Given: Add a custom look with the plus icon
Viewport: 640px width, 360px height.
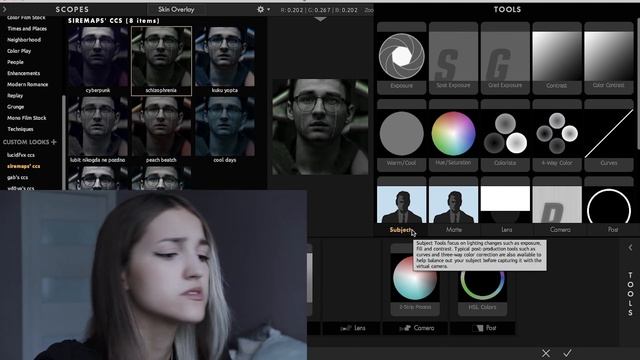Looking at the screenshot, I should (54, 142).
